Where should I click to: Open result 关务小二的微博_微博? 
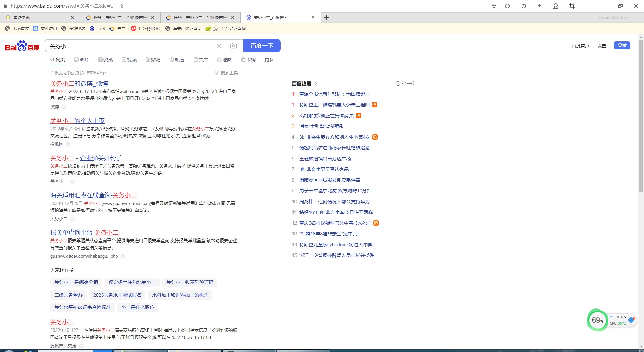point(79,83)
